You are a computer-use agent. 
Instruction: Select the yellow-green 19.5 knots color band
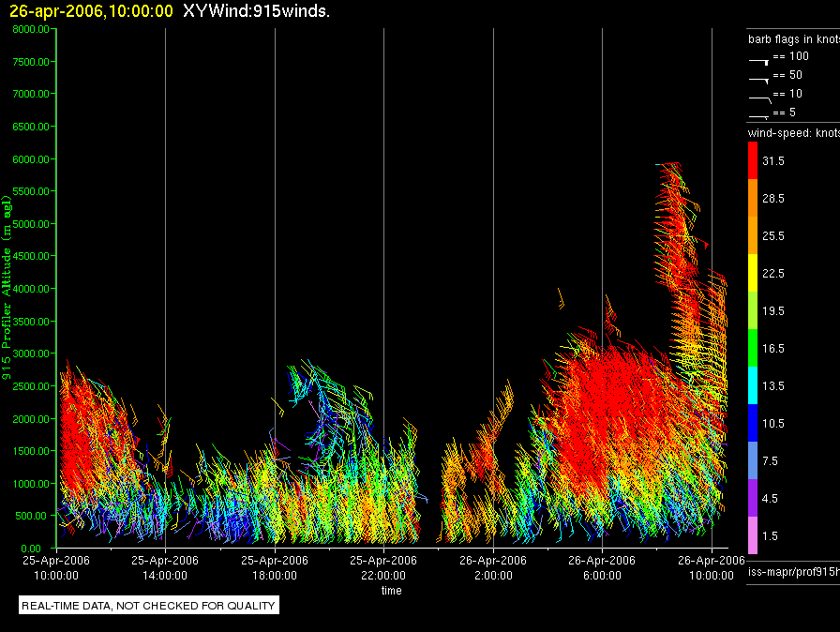point(753,310)
